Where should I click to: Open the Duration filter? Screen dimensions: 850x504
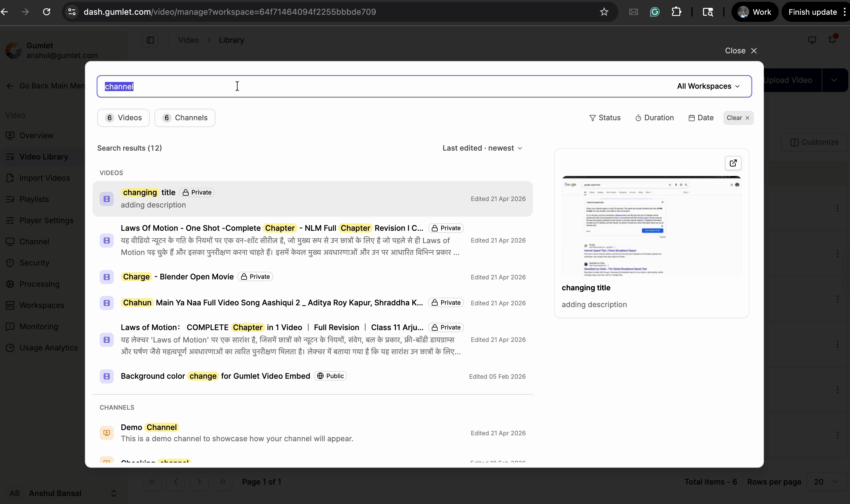click(x=654, y=118)
